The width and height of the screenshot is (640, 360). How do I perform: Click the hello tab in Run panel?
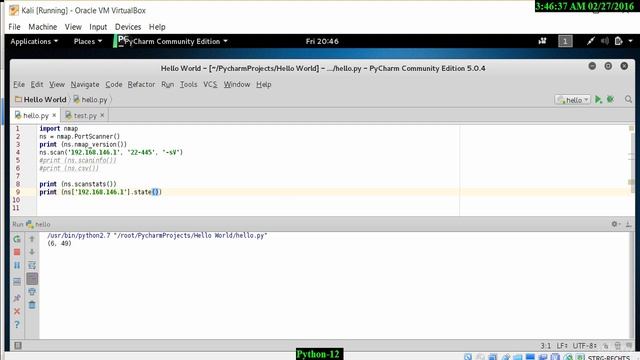point(38,224)
